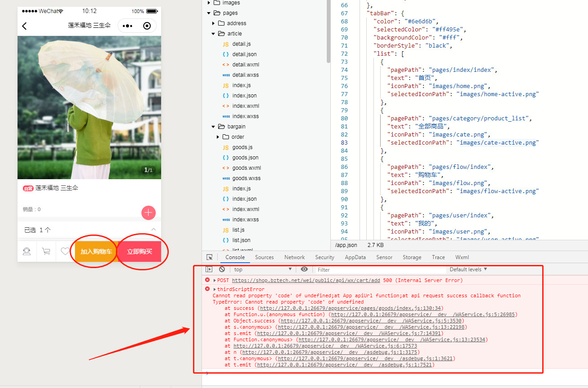Click the /app.json path in status bar
Viewport: 588px width, 388px height.
pos(346,245)
